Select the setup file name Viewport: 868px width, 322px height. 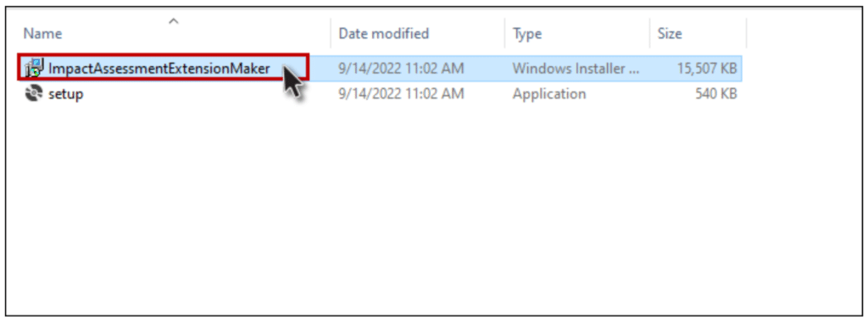[66, 94]
